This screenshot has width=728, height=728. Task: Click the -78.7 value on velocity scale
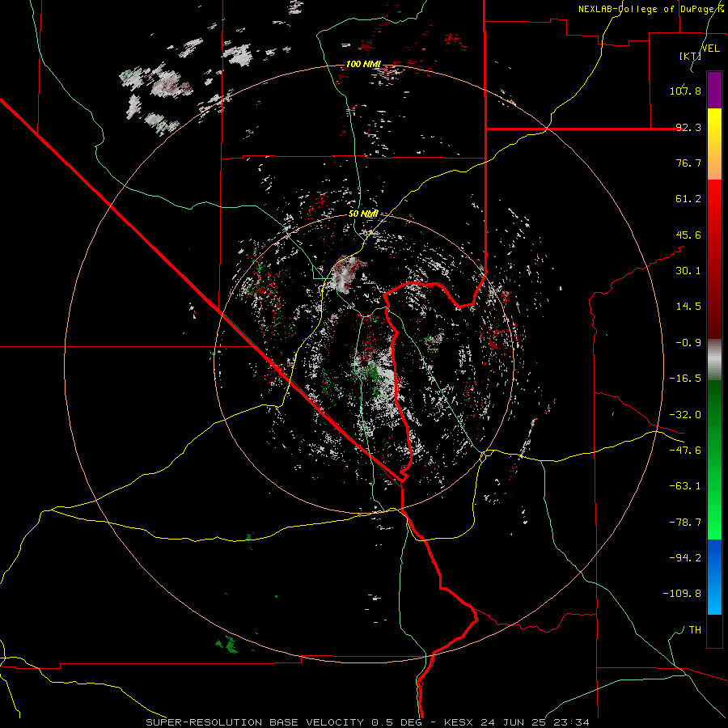pyautogui.click(x=685, y=523)
